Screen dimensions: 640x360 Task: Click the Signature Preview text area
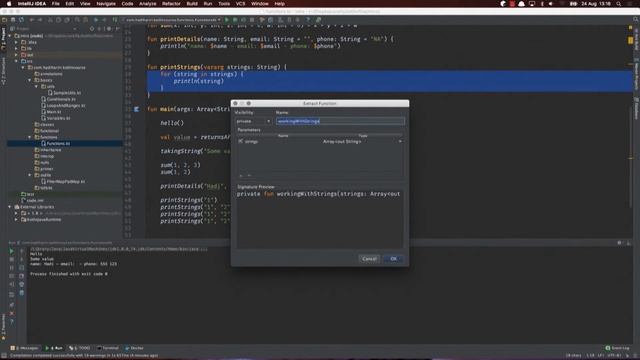[320, 219]
